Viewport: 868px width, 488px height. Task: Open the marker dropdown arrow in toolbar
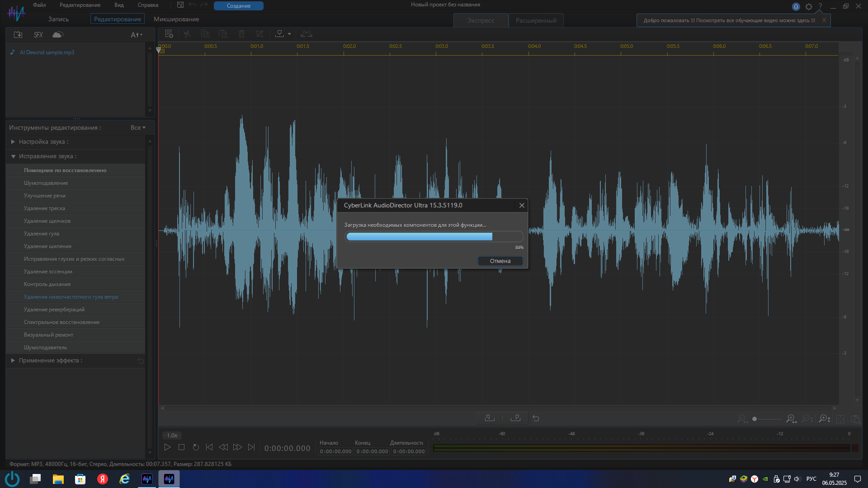pos(289,34)
